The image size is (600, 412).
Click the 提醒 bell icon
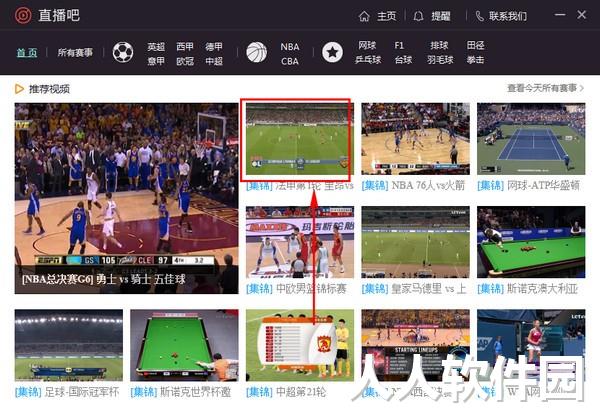[x=418, y=16]
